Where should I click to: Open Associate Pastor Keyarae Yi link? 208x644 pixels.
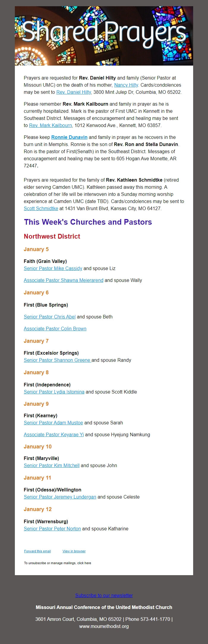tap(54, 434)
